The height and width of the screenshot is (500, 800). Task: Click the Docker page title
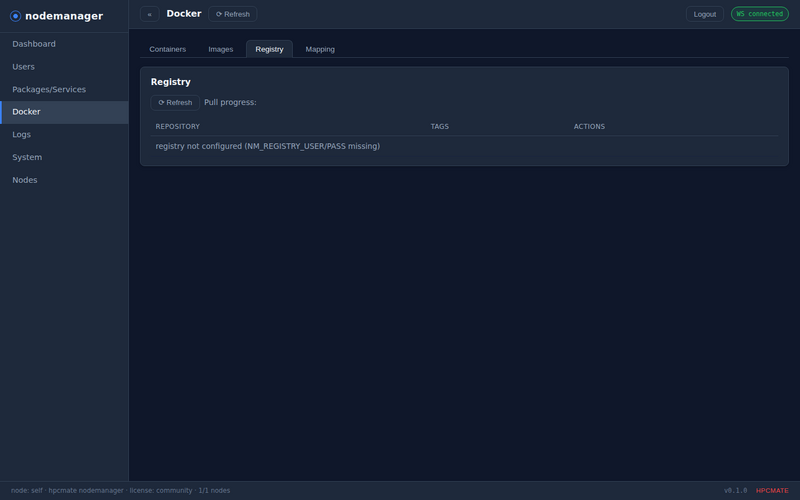pyautogui.click(x=184, y=14)
